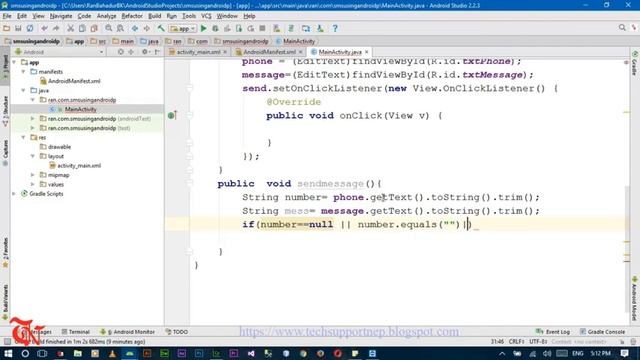640x360 pixels.
Task: Click the scroll from source target icon
Action: [120, 52]
